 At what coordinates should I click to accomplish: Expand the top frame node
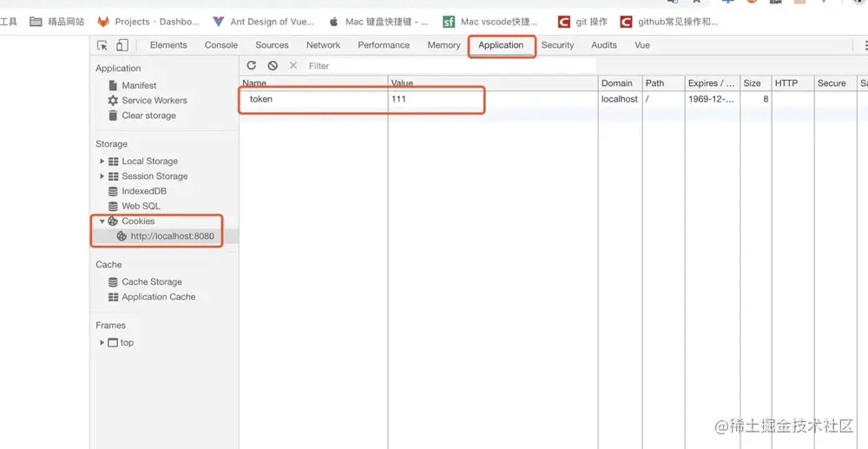102,343
